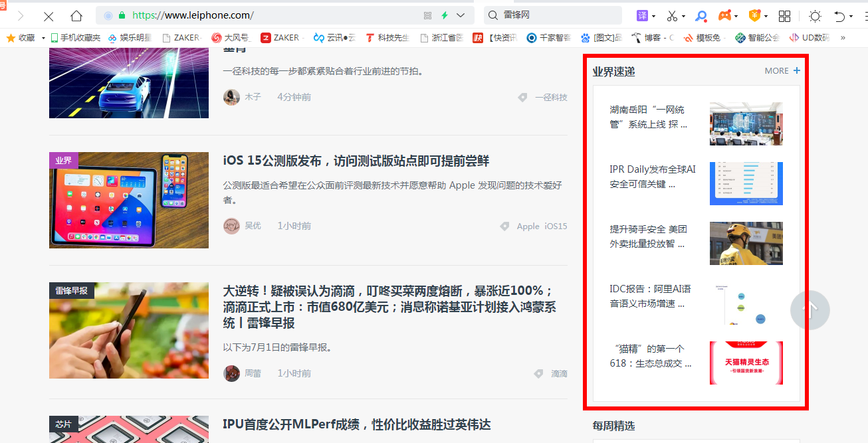
Task: Click the green lightning speed-mode icon
Action: click(x=445, y=15)
